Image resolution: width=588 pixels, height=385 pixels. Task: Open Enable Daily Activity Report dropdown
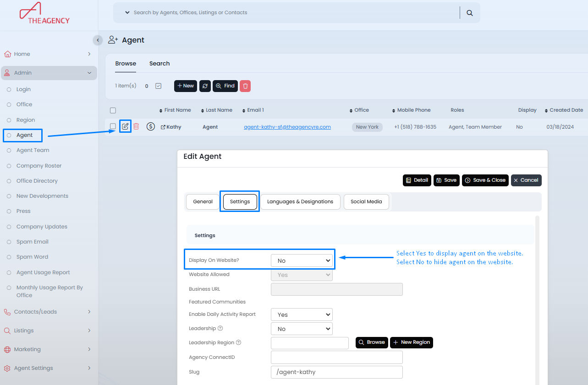click(x=302, y=315)
